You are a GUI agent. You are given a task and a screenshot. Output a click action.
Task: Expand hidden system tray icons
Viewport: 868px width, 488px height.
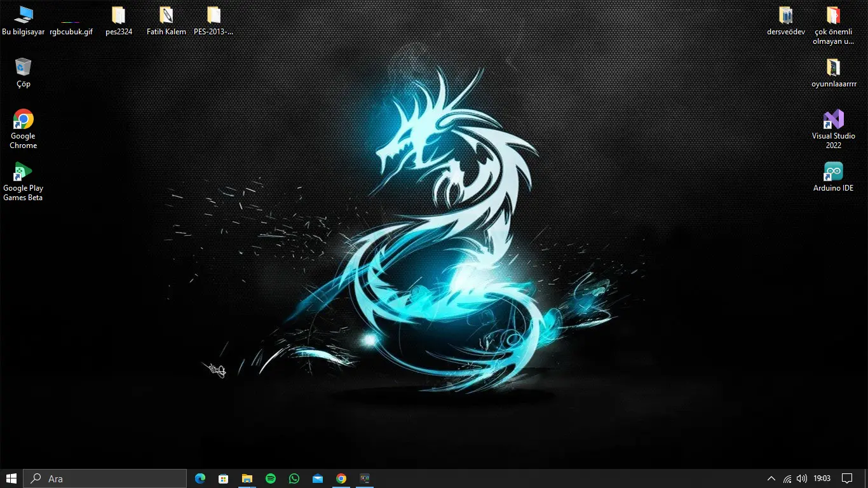(x=771, y=478)
